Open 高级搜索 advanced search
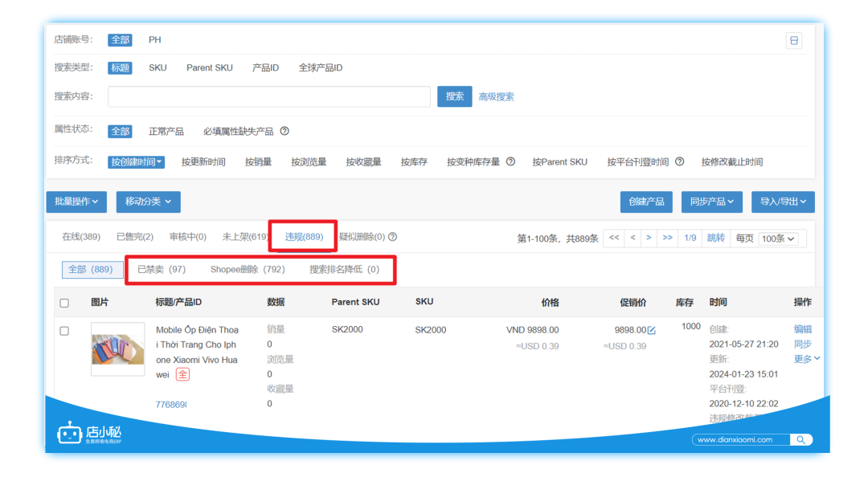This screenshot has height=477, width=868. pyautogui.click(x=495, y=96)
